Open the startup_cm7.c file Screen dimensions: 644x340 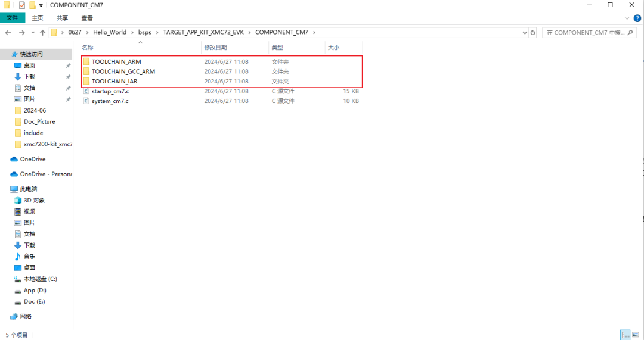[110, 91]
